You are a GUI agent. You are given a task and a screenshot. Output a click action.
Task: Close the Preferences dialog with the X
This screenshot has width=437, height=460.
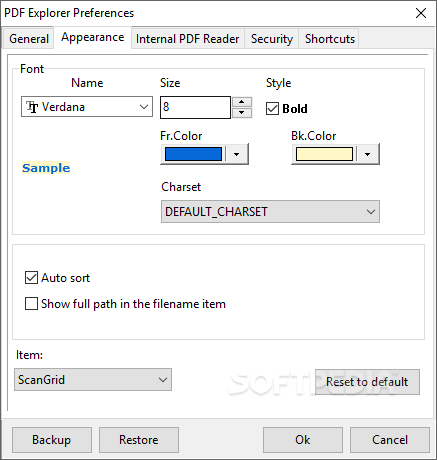click(x=421, y=13)
